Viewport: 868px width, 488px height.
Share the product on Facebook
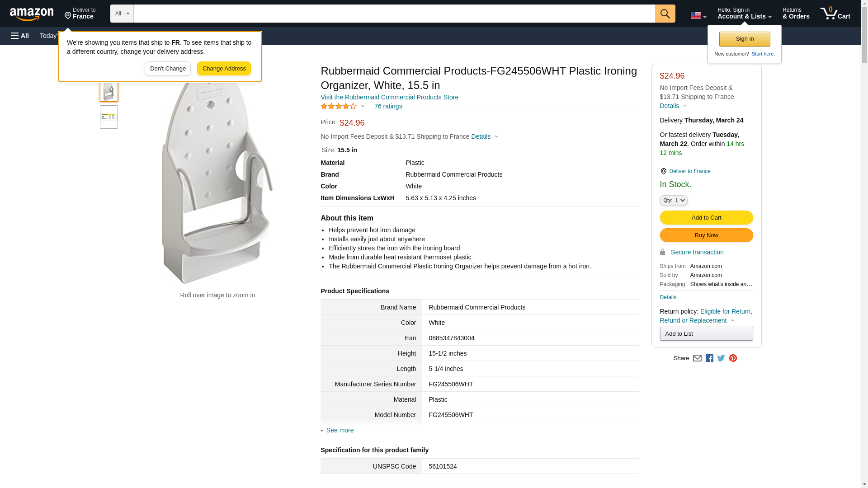(709, 358)
